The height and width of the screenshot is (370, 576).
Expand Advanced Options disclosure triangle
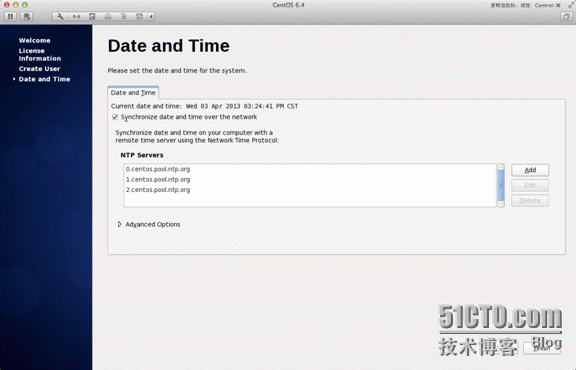point(119,224)
